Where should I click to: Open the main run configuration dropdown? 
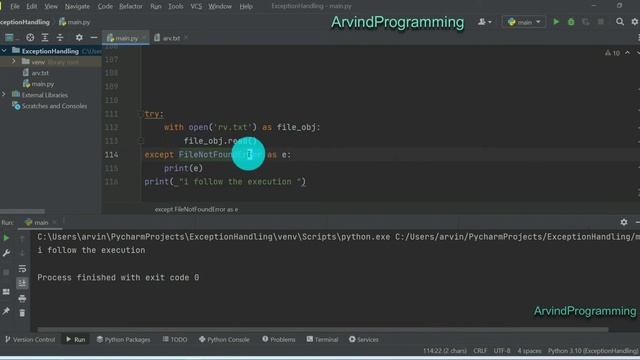pos(524,22)
